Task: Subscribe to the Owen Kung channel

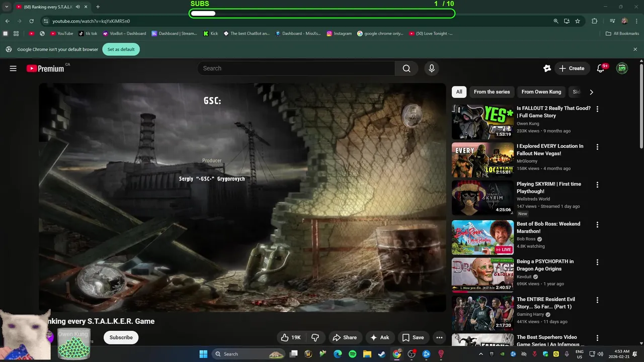Action: [x=121, y=337]
